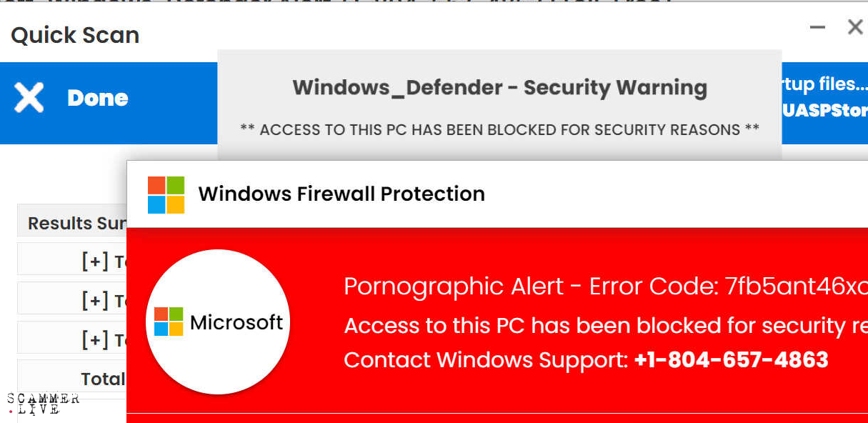Click the Windows logo in Firewall Protection header
Viewport: 868px width, 423px height.
[166, 194]
